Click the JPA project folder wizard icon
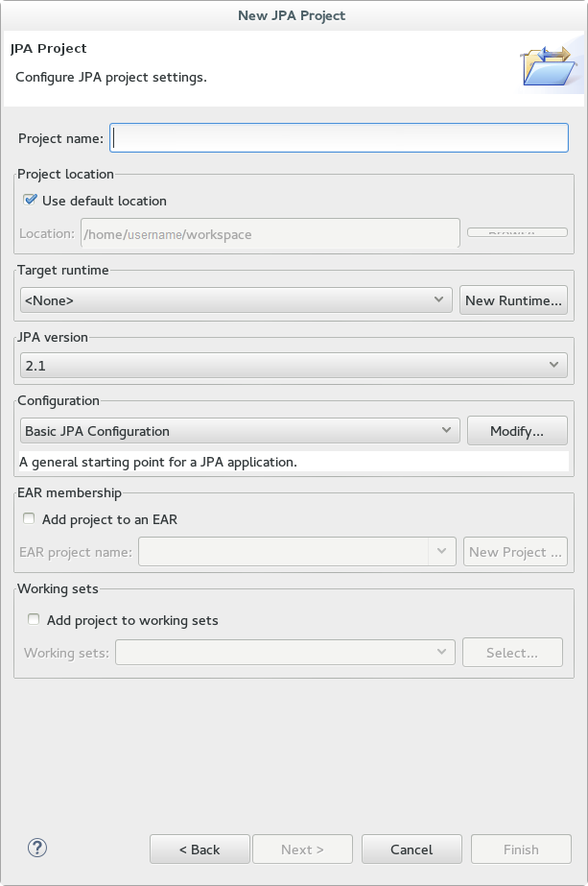Viewport: 588px width, 886px height. pos(547,67)
